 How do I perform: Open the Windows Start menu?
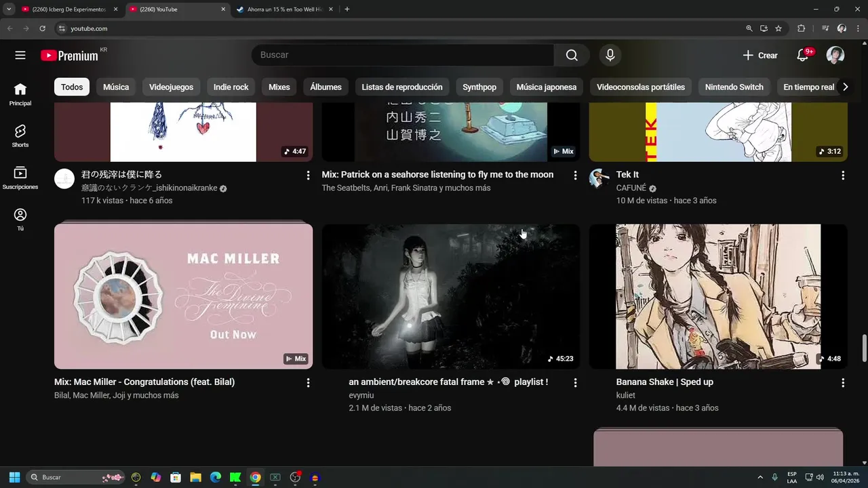(14, 477)
